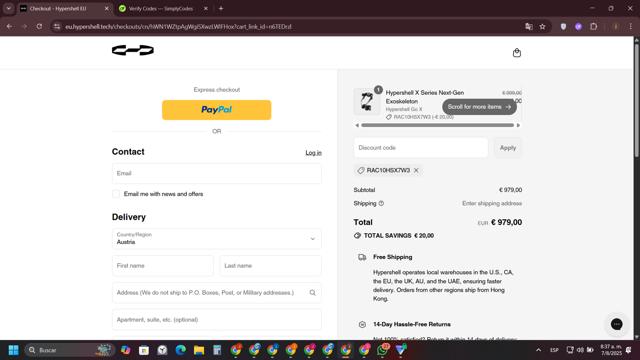Click the Shipping help question mark icon

[x=381, y=203]
